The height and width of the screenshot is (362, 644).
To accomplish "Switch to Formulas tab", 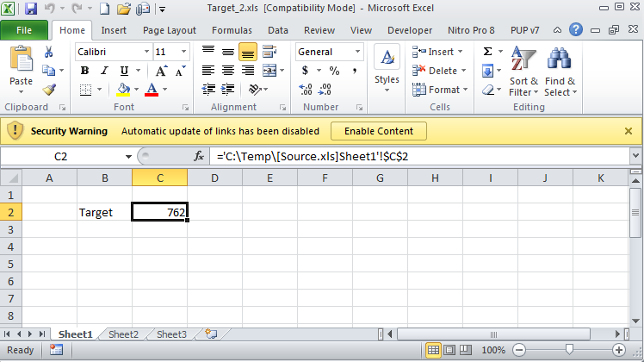I will pos(232,30).
